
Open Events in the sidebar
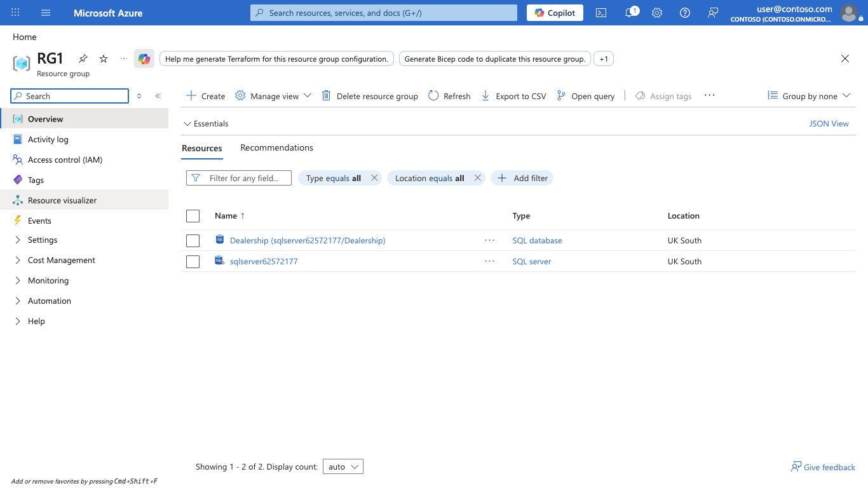coord(84,220)
